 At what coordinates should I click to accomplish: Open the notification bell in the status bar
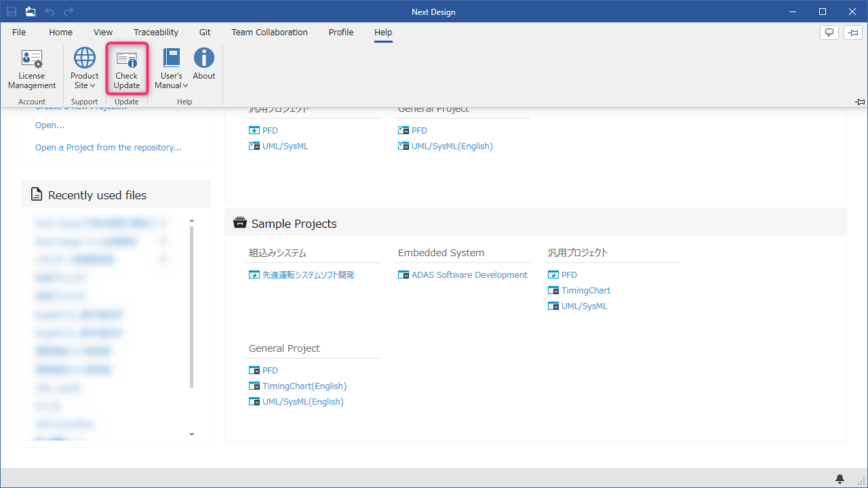(x=841, y=479)
